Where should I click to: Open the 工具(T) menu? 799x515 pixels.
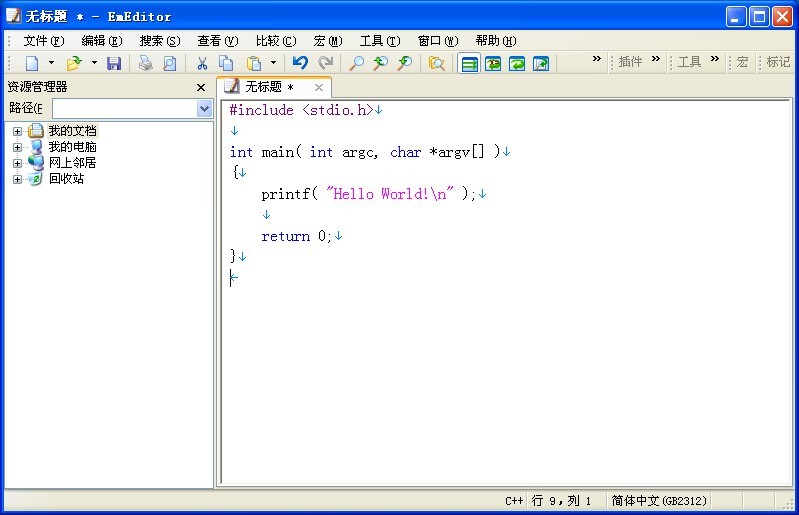[x=379, y=41]
